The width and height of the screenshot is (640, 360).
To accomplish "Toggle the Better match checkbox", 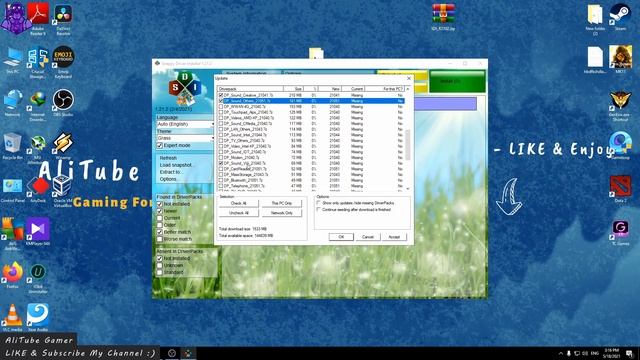I will [160, 232].
